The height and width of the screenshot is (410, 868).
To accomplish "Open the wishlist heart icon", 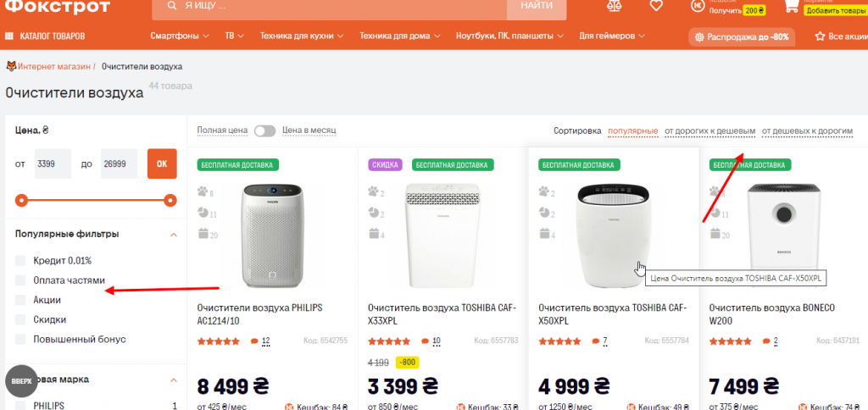I will [656, 6].
